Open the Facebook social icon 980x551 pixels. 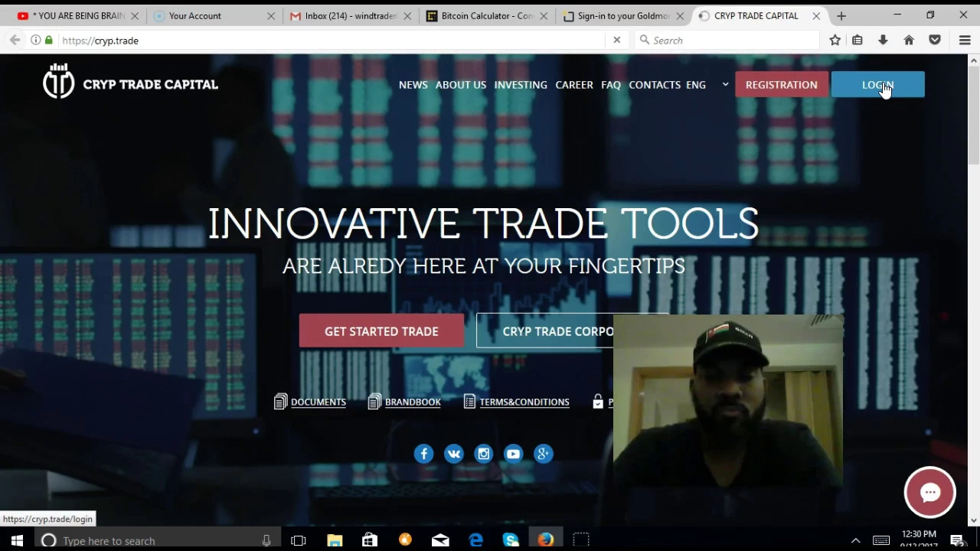tap(423, 454)
